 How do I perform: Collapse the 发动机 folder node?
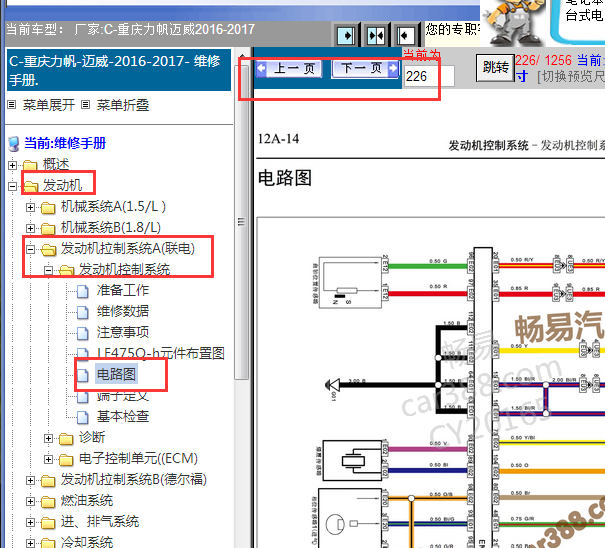(12, 186)
